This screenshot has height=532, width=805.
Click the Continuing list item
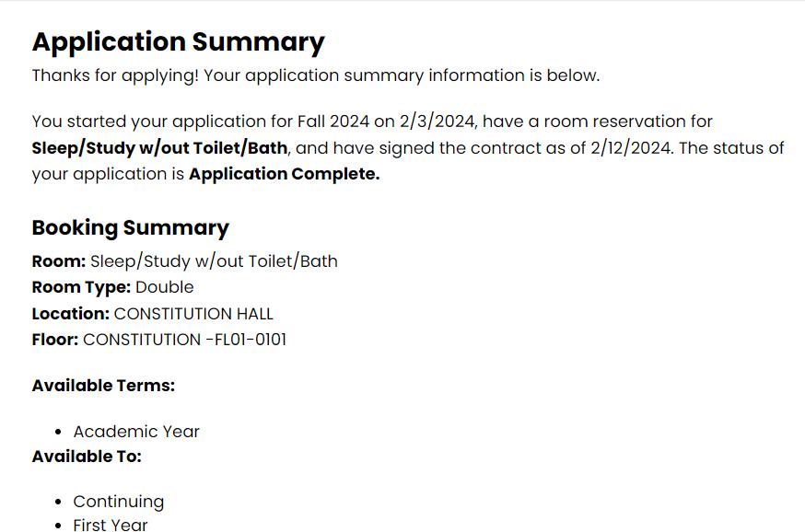tap(119, 502)
